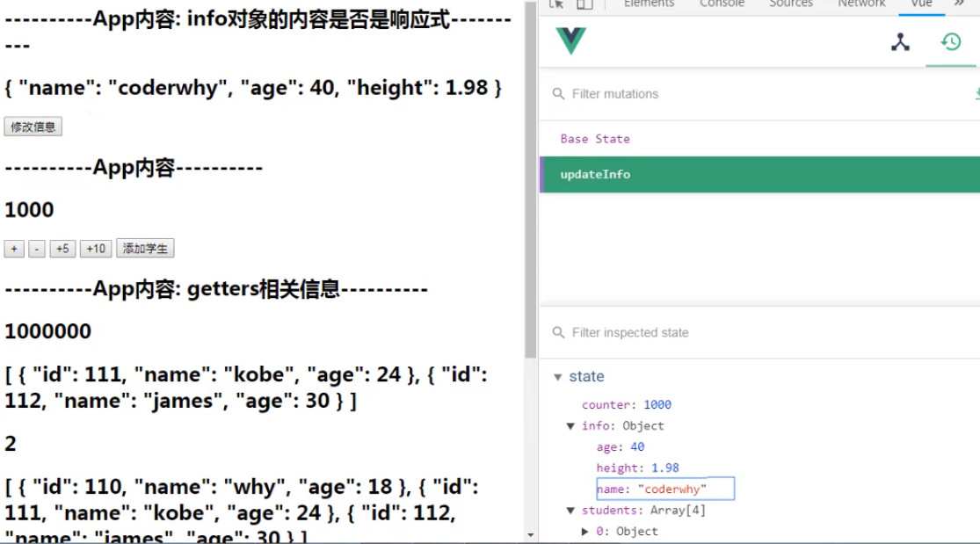Decrement the counter with the - button
Screen dimensions: 980x544
click(37, 248)
